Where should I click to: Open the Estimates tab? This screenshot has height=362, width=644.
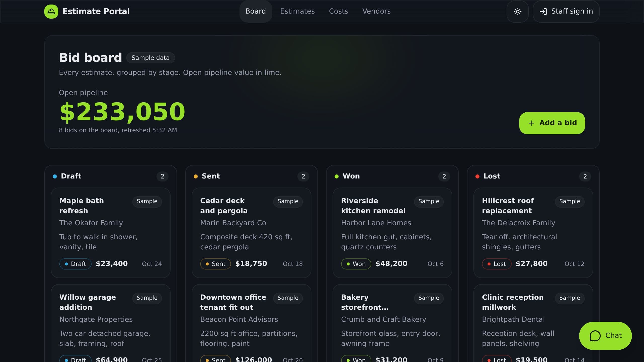tap(297, 11)
